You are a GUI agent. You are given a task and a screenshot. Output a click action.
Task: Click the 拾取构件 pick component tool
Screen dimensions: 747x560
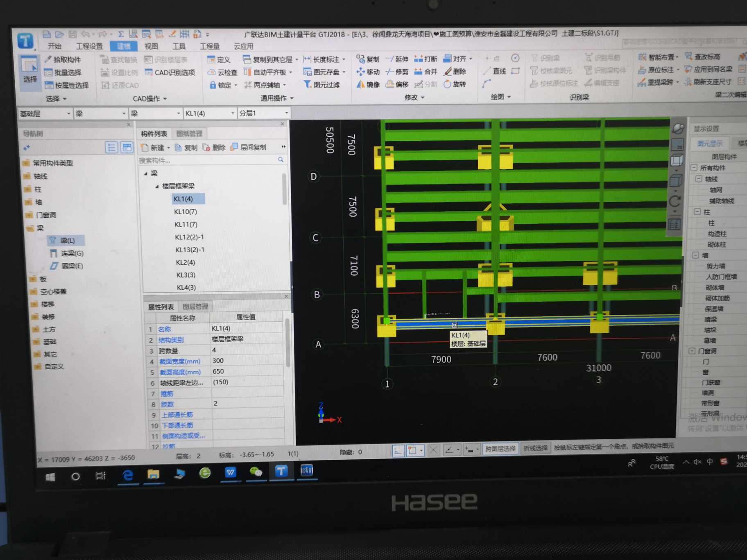[63, 60]
